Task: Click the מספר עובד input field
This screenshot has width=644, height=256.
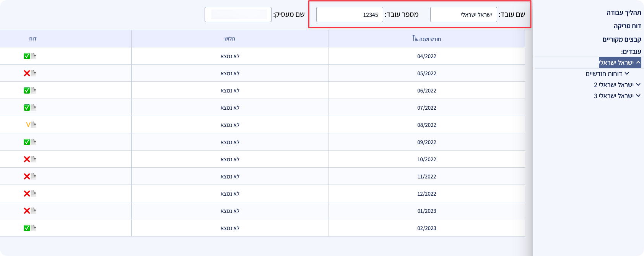Action: (350, 15)
